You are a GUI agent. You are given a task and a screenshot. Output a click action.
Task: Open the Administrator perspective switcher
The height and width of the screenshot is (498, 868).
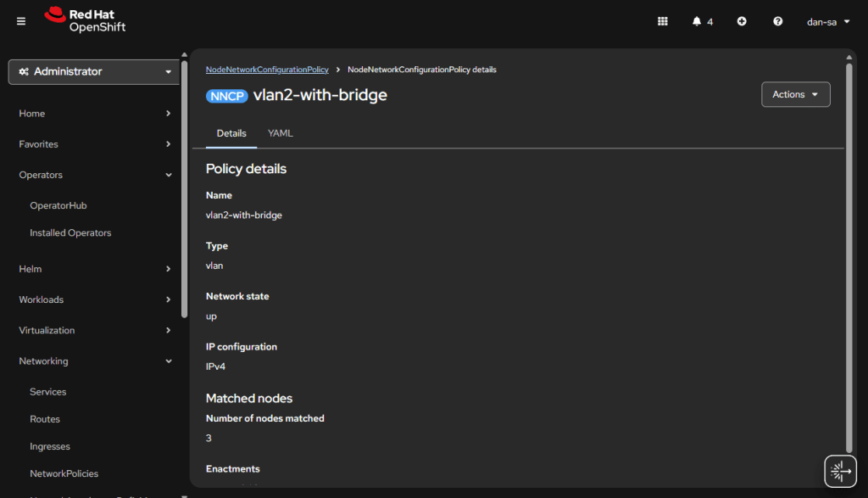pyautogui.click(x=94, y=72)
